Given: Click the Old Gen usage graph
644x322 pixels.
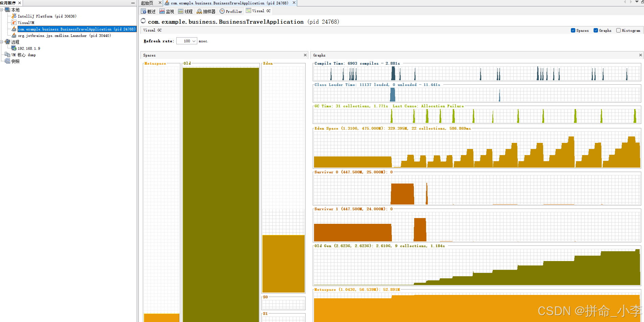Looking at the screenshot, I should click(477, 267).
